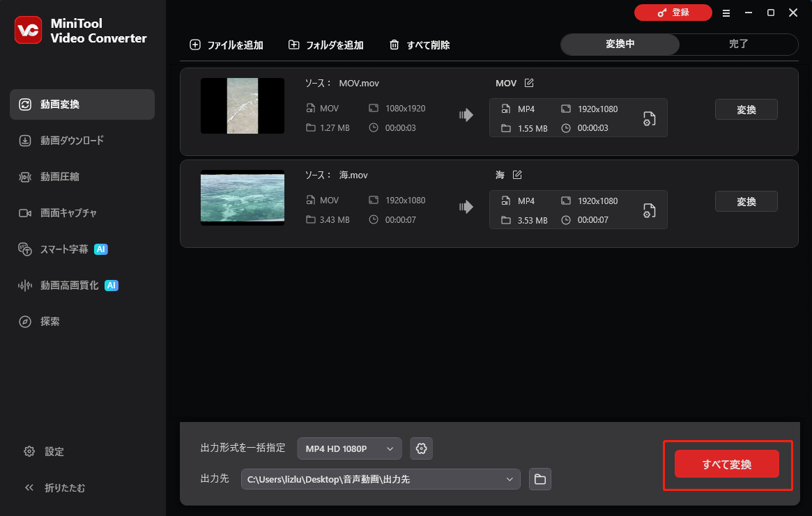812x516 pixels.
Task: Open output settings icon for MOV.mov row
Action: click(x=650, y=118)
